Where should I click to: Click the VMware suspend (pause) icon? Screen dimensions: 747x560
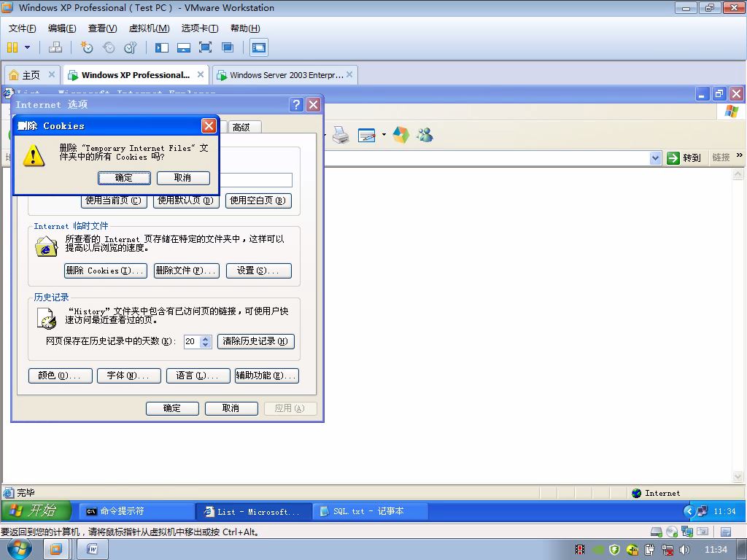click(x=12, y=47)
